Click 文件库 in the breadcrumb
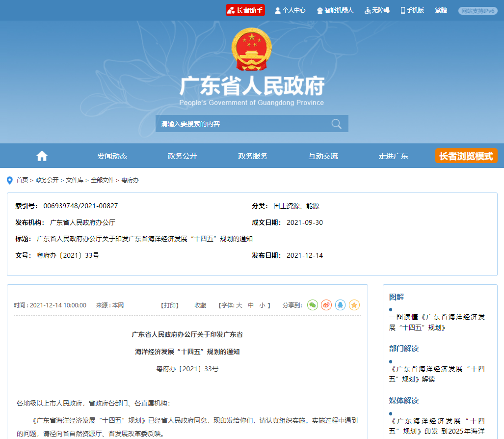 coord(76,180)
